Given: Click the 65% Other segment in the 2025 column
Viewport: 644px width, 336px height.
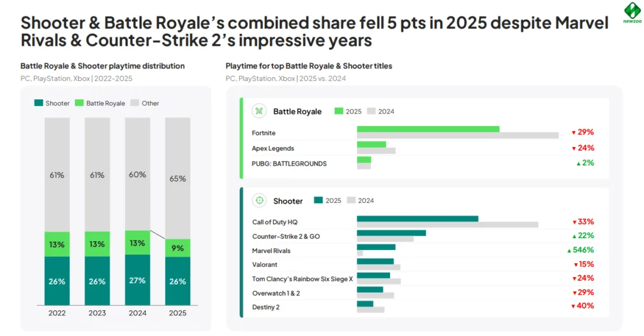Looking at the screenshot, I should (177, 178).
